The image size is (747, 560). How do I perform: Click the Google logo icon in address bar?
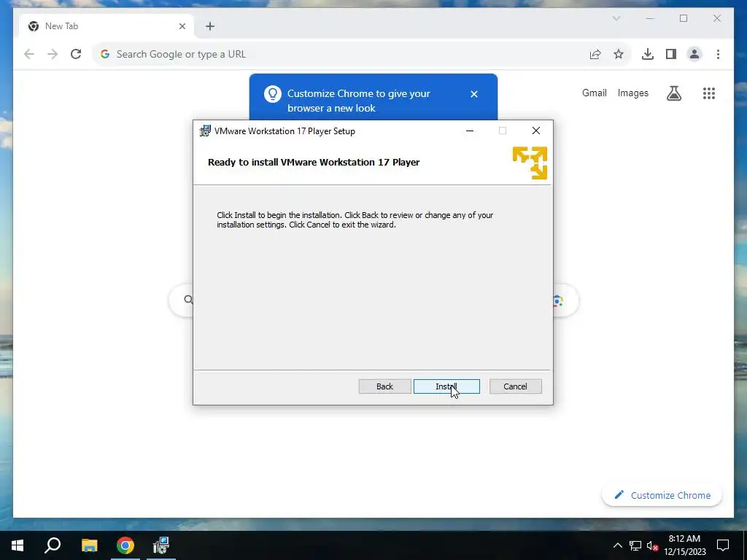[x=105, y=54]
